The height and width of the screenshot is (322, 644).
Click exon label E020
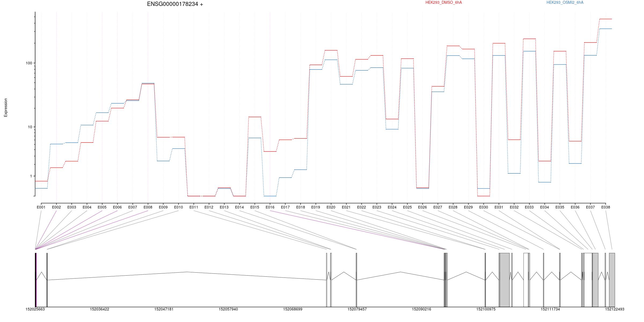(331, 207)
